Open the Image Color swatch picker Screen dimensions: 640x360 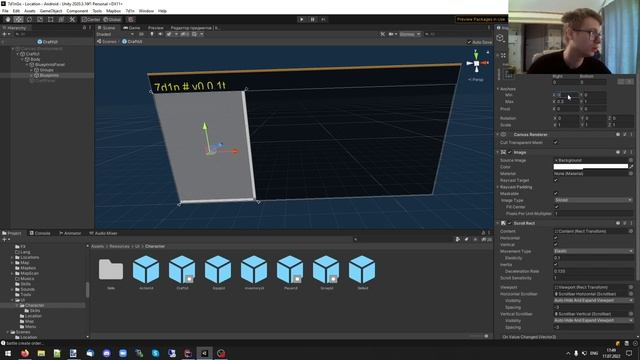point(591,167)
